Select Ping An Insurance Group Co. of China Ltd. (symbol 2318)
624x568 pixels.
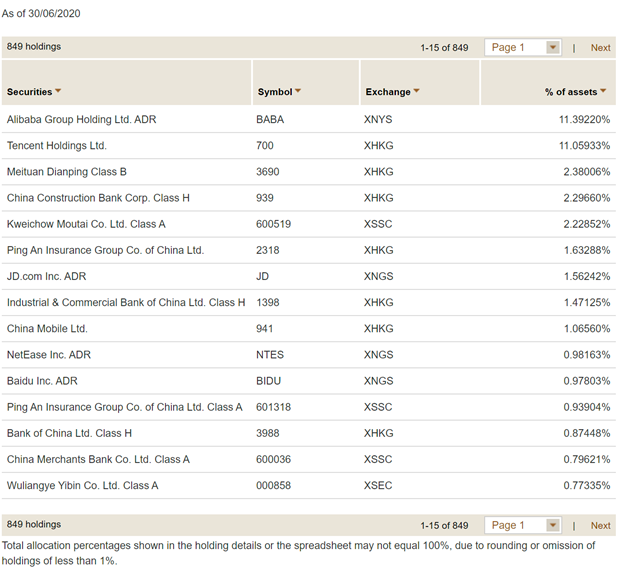105,250
